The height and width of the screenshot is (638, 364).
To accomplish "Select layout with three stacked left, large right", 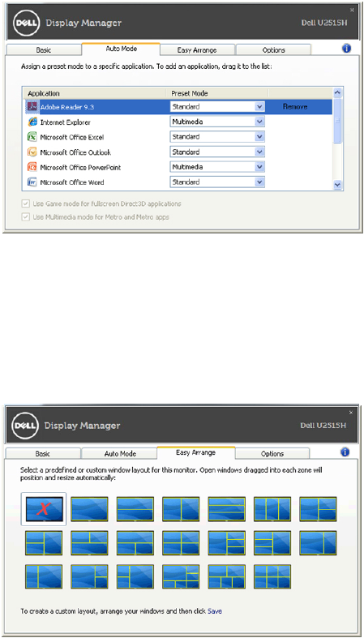I will [x=272, y=543].
